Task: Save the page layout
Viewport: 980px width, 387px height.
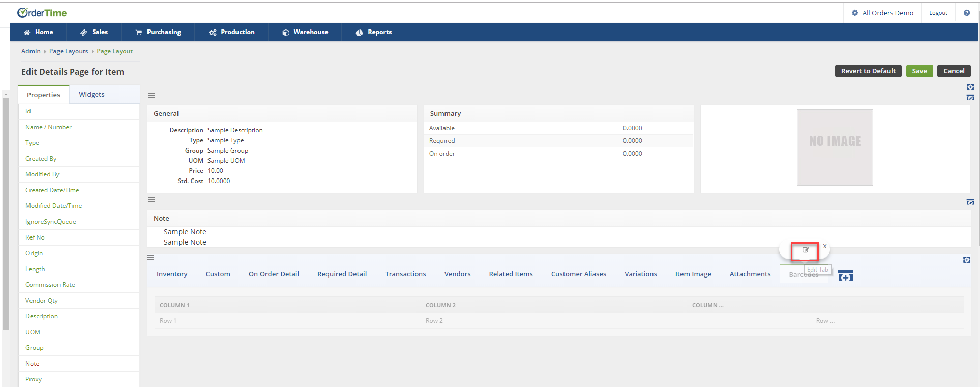Action: (x=919, y=71)
